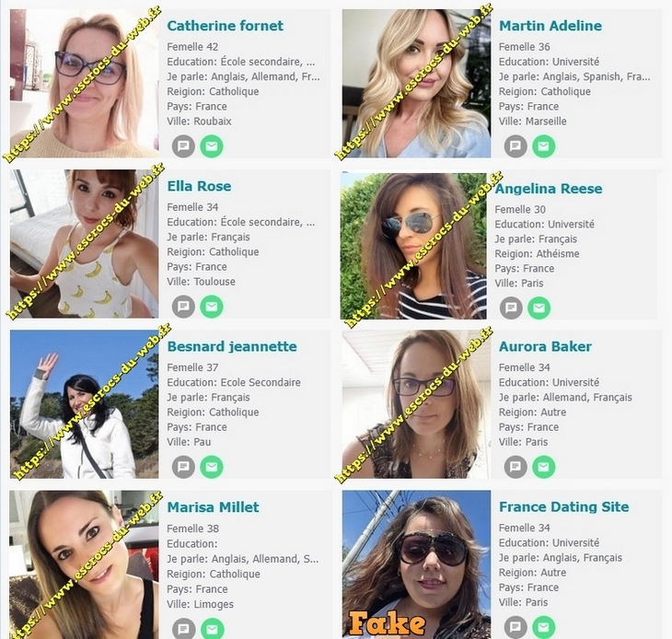Open Marisa Millet profile name
672x639 pixels.
[x=213, y=507]
